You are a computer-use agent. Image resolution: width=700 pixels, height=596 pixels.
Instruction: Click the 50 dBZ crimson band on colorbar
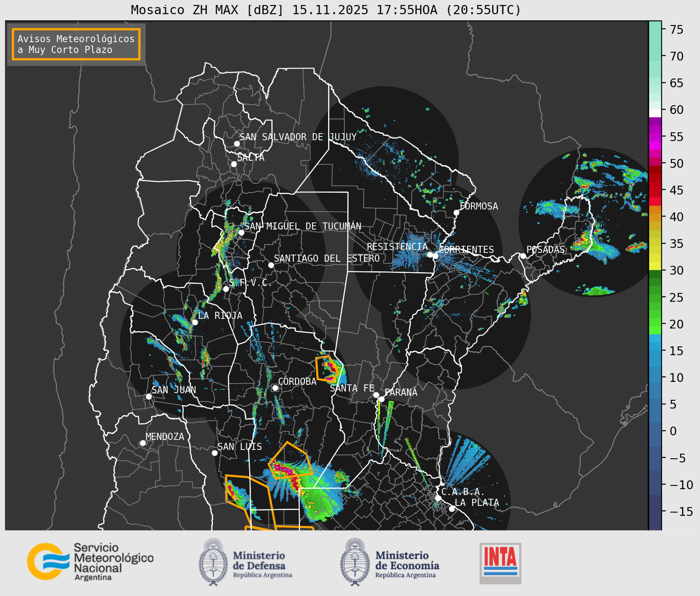[655, 162]
